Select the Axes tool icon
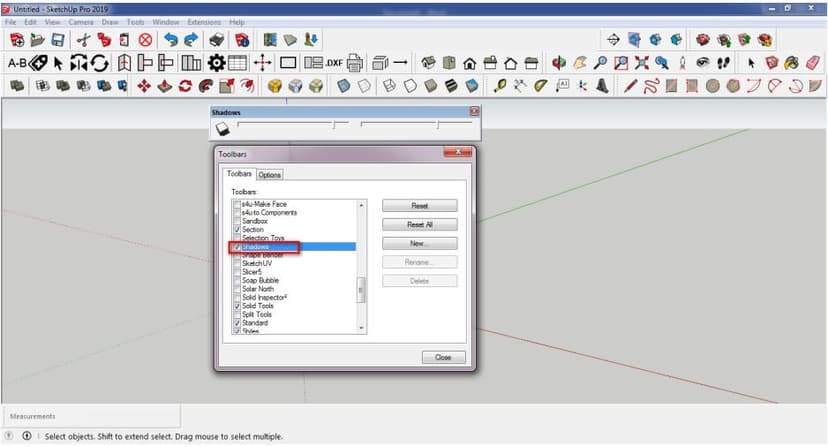 tap(582, 86)
